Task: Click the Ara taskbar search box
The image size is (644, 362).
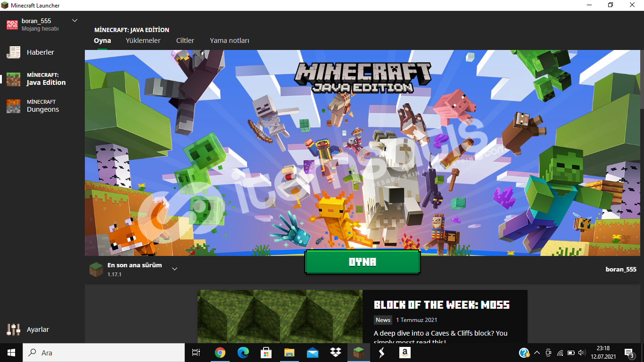Action: [x=103, y=353]
